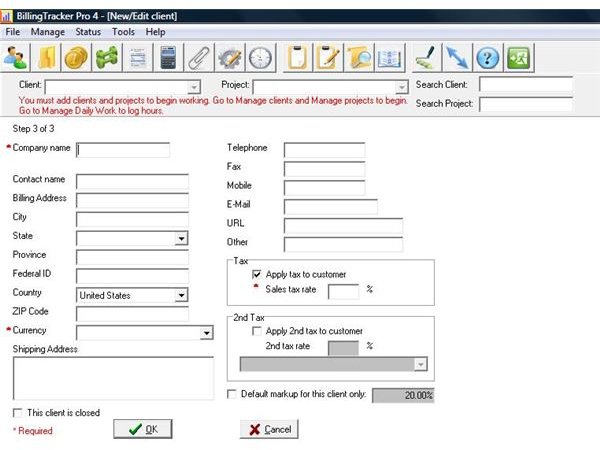
Task: Open the clients (two people) toolbar icon
Action: click(15, 58)
